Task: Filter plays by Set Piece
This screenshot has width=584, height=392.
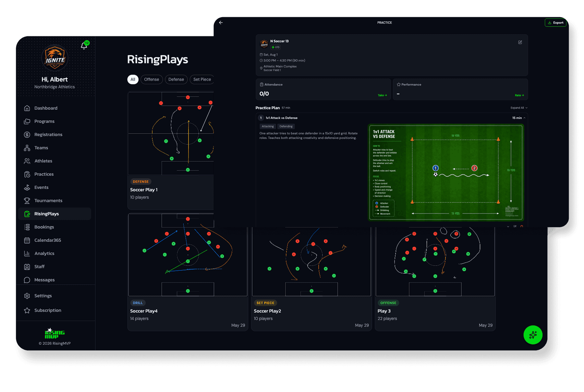Action: 202,79
